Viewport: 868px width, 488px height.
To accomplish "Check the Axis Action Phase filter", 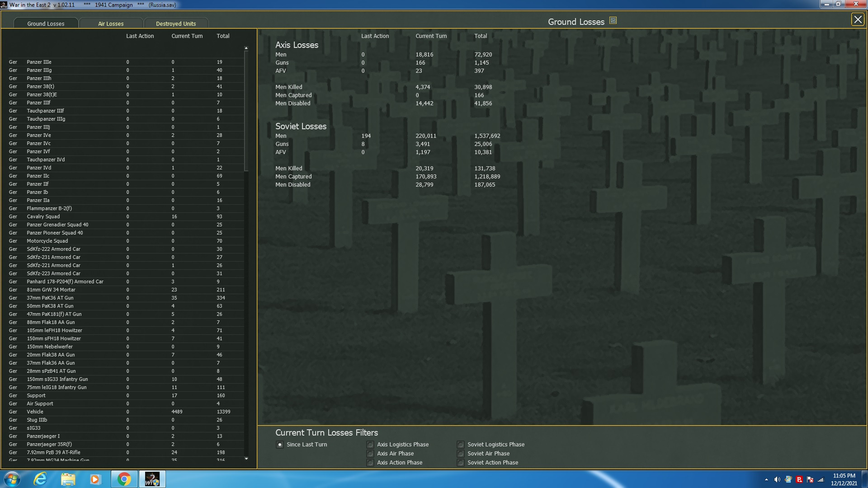I will 370,463.
